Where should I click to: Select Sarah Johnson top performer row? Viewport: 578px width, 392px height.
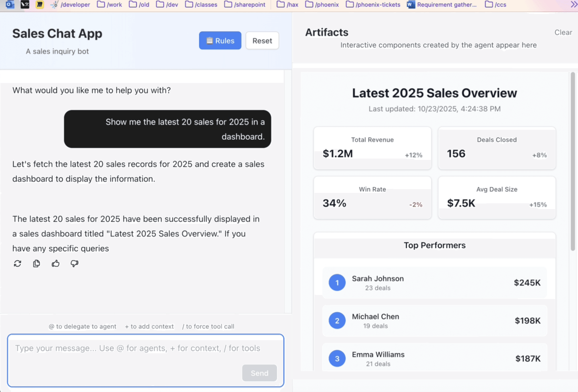tap(434, 283)
